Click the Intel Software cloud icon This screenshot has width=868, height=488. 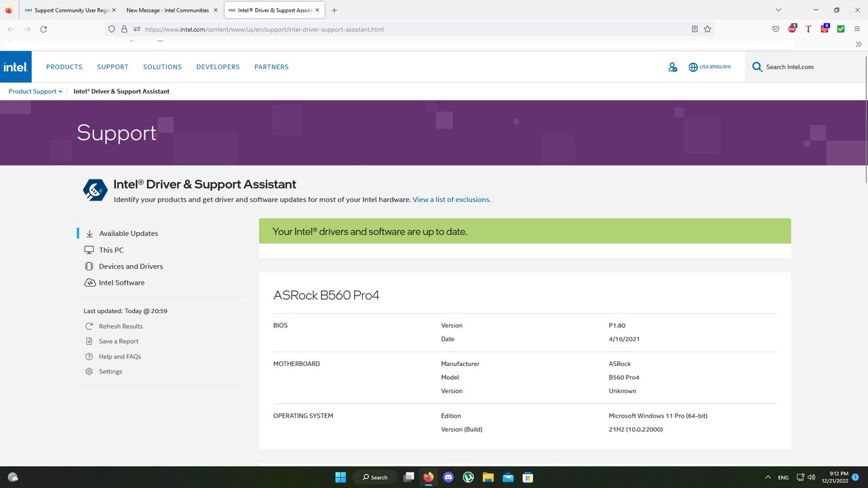point(90,283)
